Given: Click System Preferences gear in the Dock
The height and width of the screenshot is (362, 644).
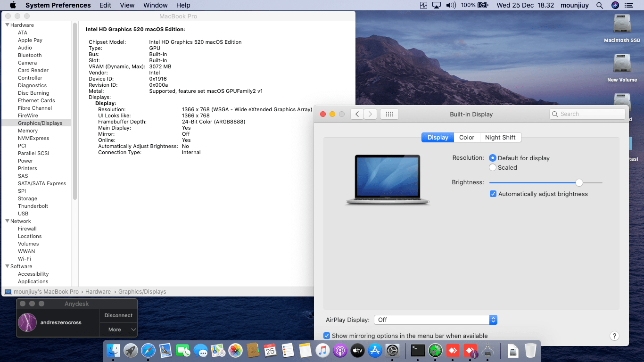Looking at the screenshot, I should tap(392, 350).
